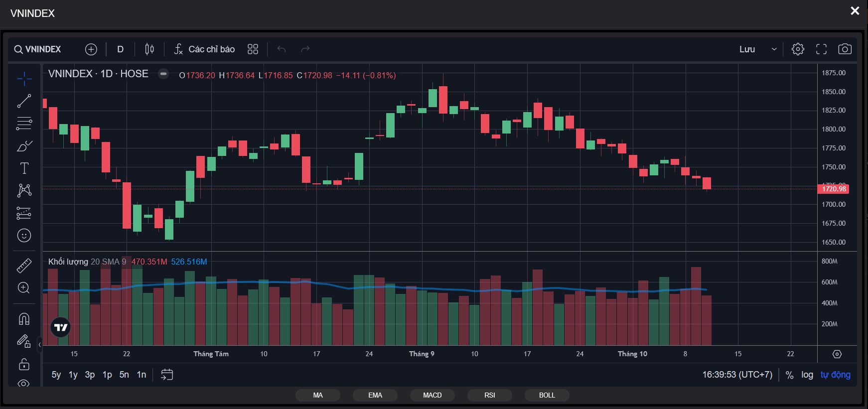Add the RSI indicator

(490, 395)
